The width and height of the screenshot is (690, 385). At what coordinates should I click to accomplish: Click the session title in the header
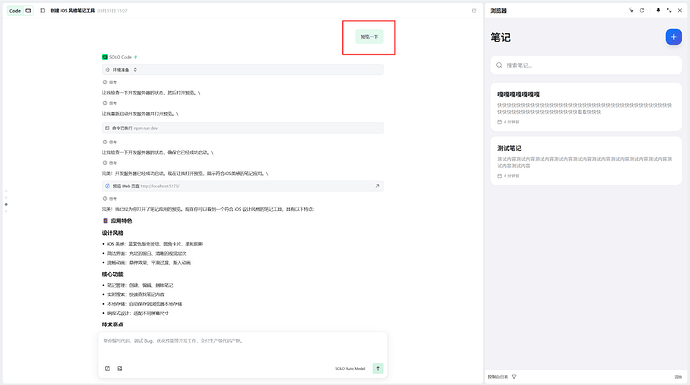click(x=73, y=11)
